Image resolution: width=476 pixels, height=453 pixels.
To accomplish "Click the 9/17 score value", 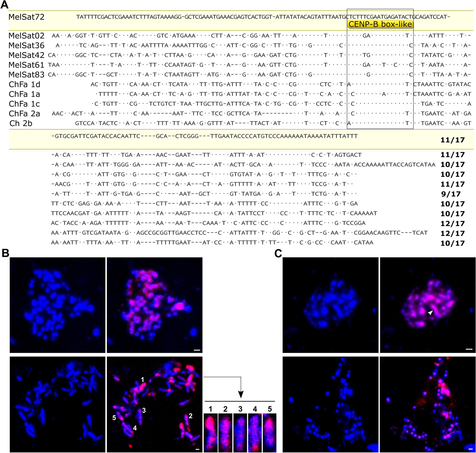I will (x=451, y=194).
